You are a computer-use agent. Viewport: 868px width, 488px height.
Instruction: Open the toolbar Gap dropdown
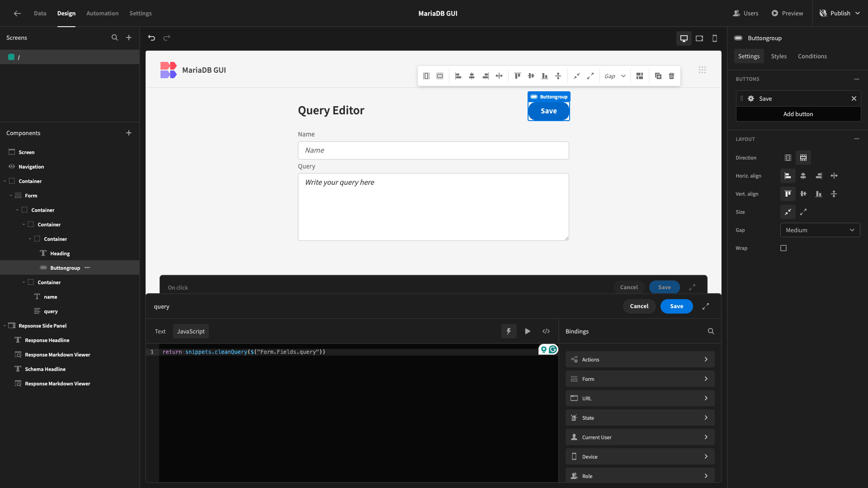point(615,76)
